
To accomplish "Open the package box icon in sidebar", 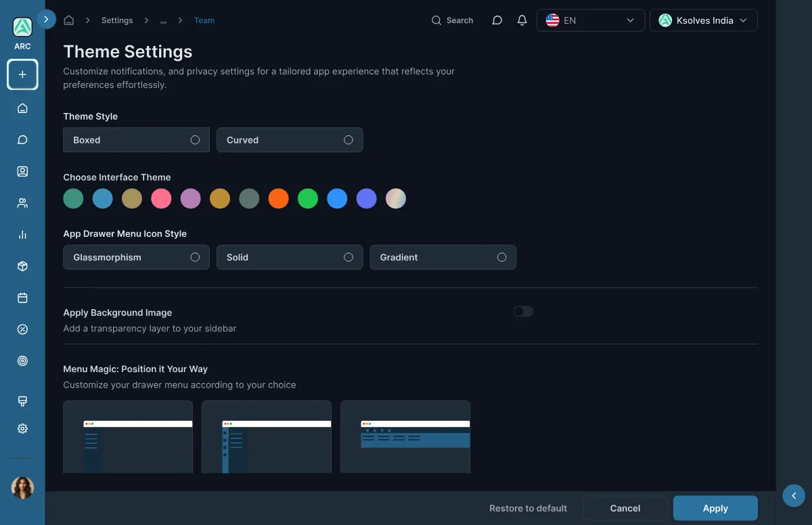I will point(22,267).
